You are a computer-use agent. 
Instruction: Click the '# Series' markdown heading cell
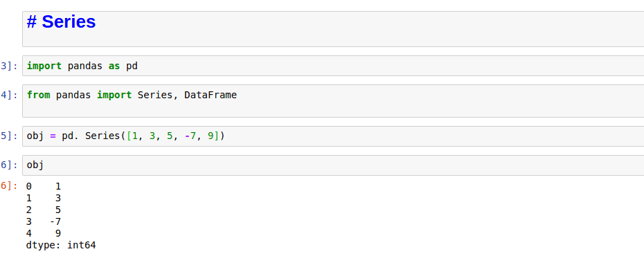pos(333,29)
